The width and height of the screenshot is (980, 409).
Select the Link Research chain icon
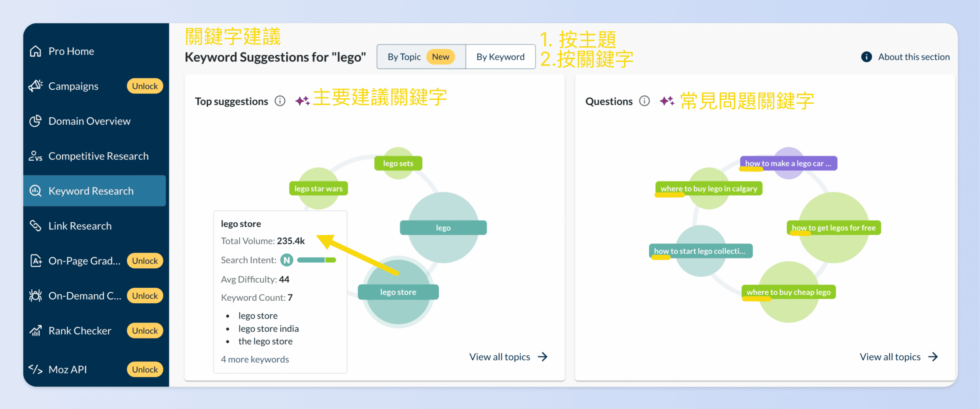[36, 226]
